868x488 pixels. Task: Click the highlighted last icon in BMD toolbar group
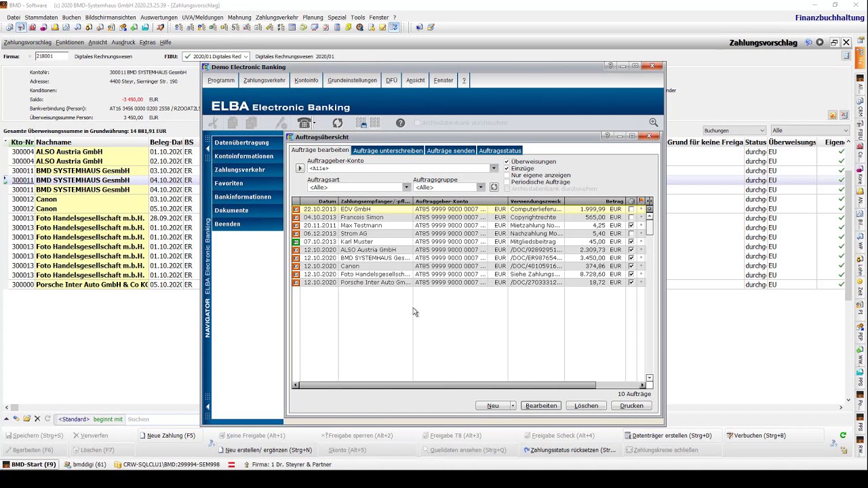[x=393, y=28]
